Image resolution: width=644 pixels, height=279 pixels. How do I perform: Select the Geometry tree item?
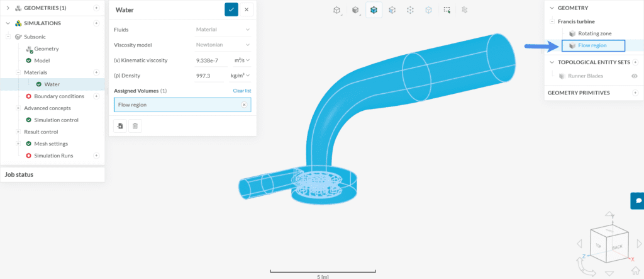click(47, 48)
